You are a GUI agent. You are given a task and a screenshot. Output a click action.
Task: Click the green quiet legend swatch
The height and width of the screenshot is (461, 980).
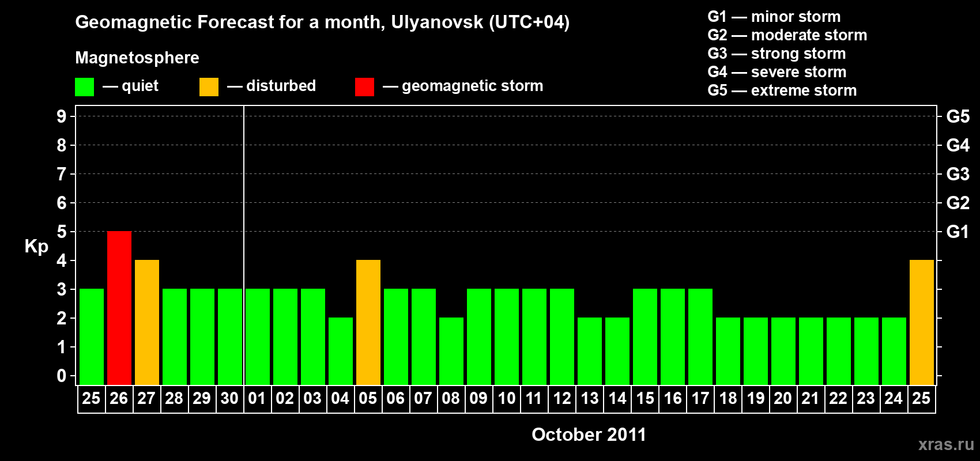tap(84, 87)
